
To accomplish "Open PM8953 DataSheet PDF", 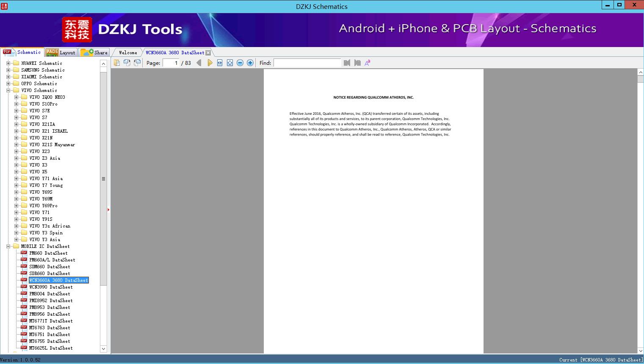I will [x=50, y=307].
